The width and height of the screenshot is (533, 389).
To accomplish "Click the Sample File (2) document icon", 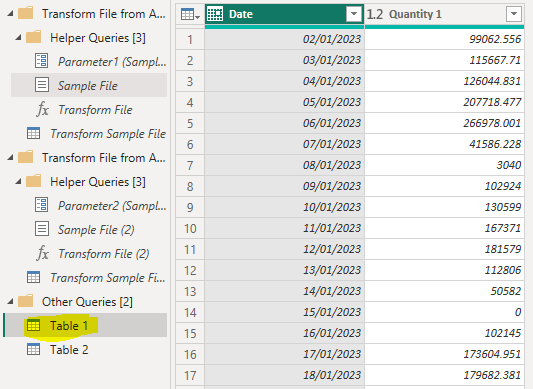I will pos(41,229).
